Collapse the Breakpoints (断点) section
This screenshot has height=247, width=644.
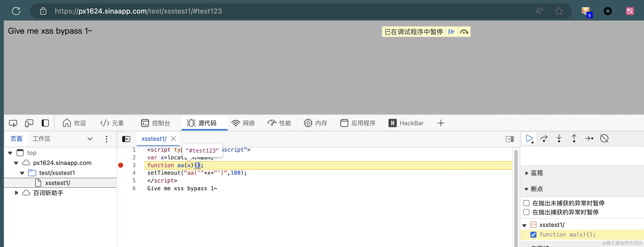526,189
